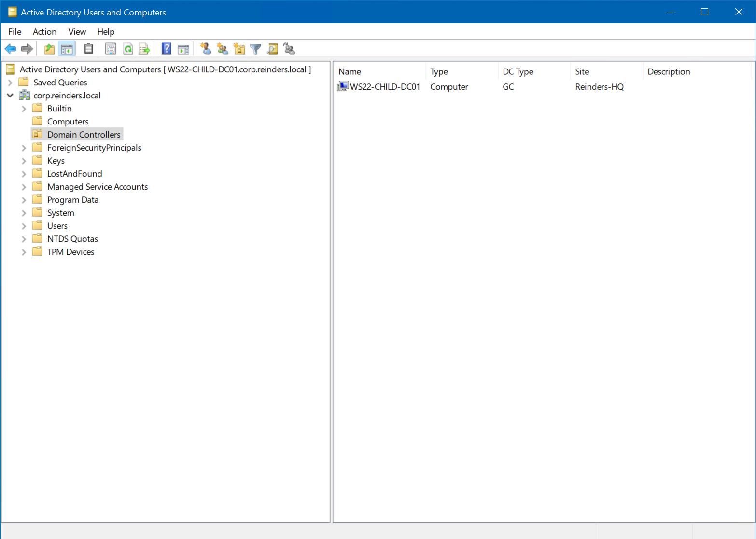
Task: Select the TPM Devices tree item
Action: point(71,252)
